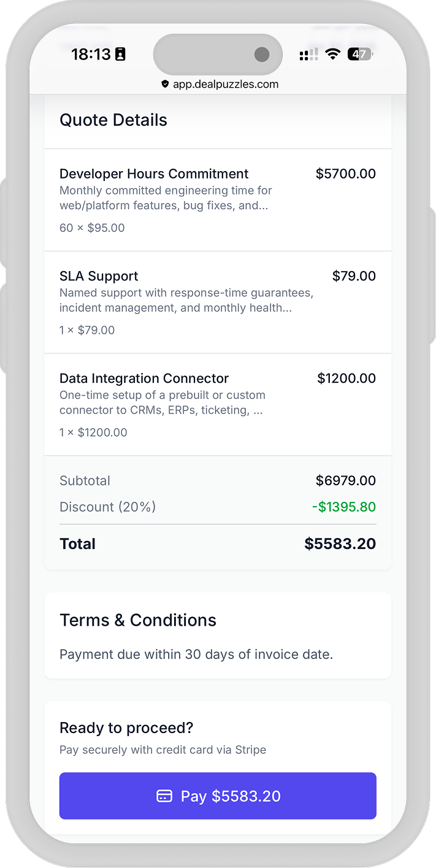Click the $5700.00 line price
This screenshot has height=868, width=436.
coord(346,174)
